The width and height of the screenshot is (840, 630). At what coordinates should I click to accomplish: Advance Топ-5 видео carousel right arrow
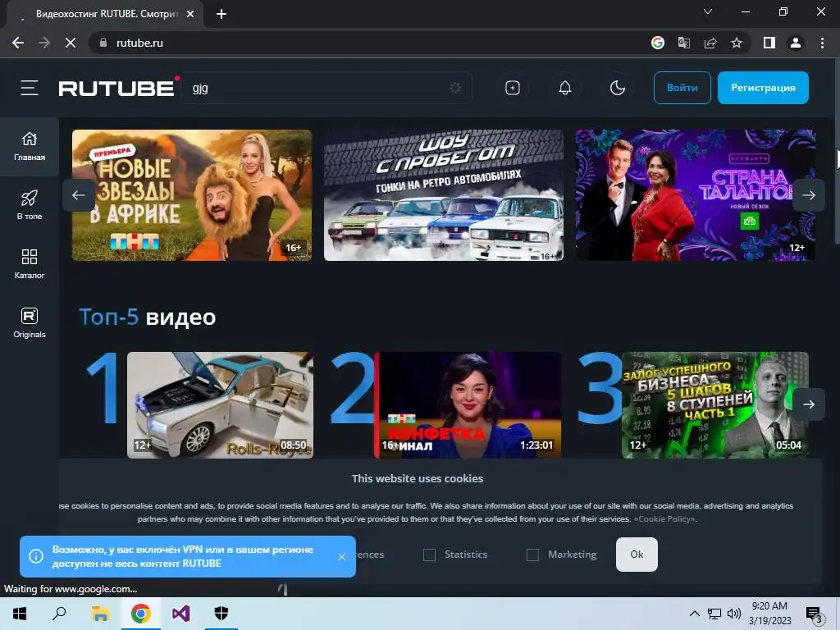pos(809,404)
